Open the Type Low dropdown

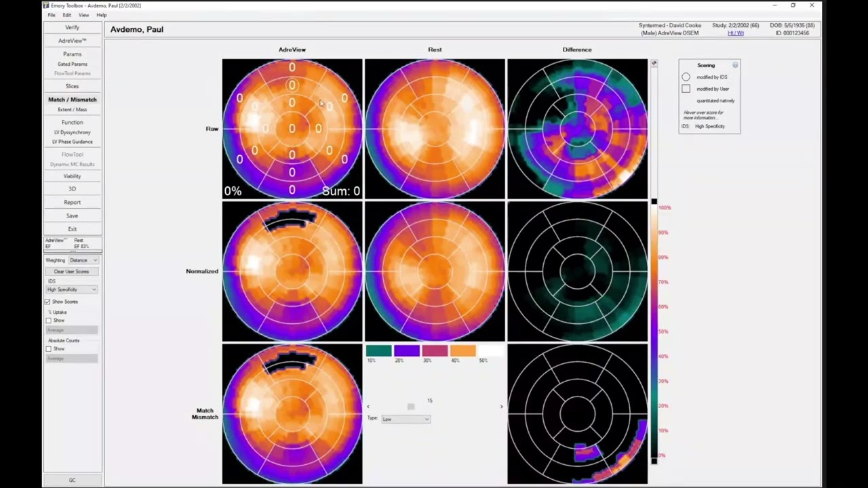tap(406, 419)
